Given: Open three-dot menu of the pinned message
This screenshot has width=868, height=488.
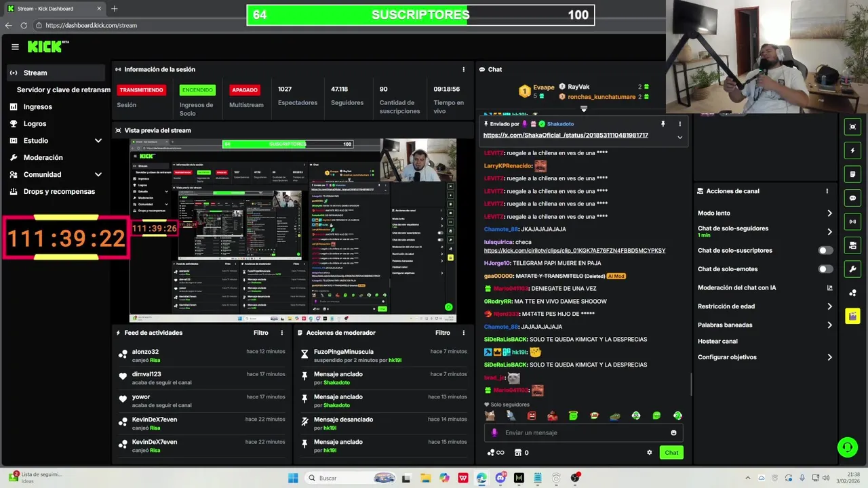Looking at the screenshot, I should (x=680, y=124).
